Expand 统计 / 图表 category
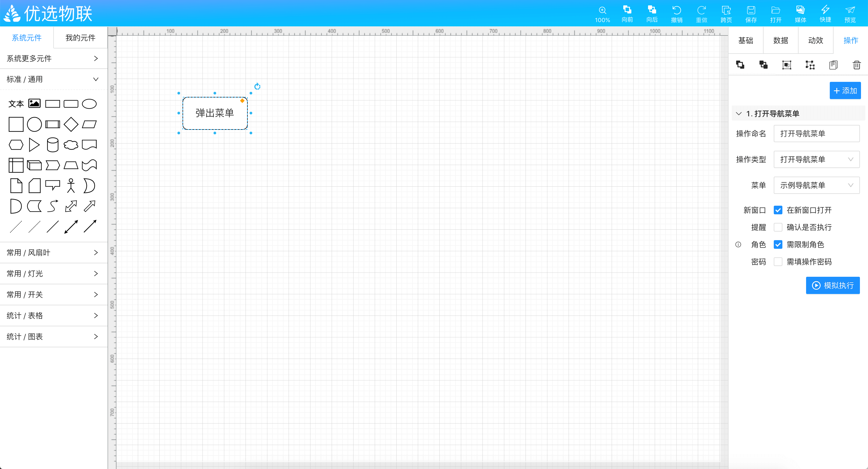This screenshot has width=868, height=469. [54, 337]
